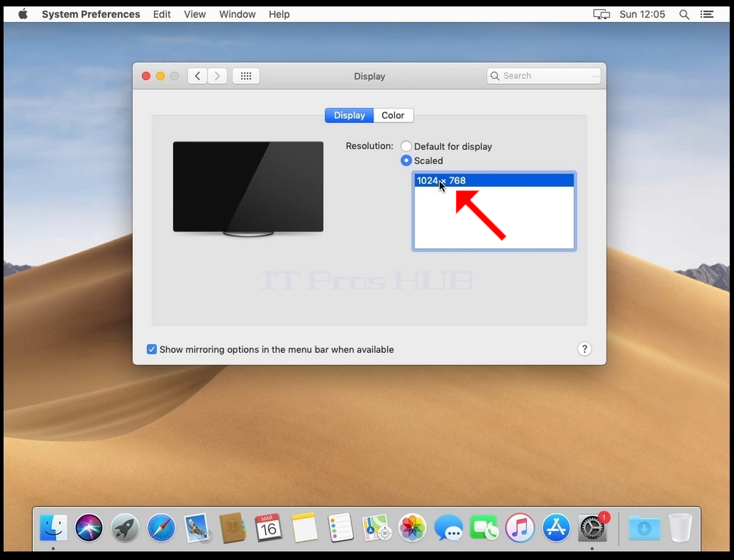Open System Preferences gear in dock
Viewport: 734px width, 560px height.
[x=593, y=528]
